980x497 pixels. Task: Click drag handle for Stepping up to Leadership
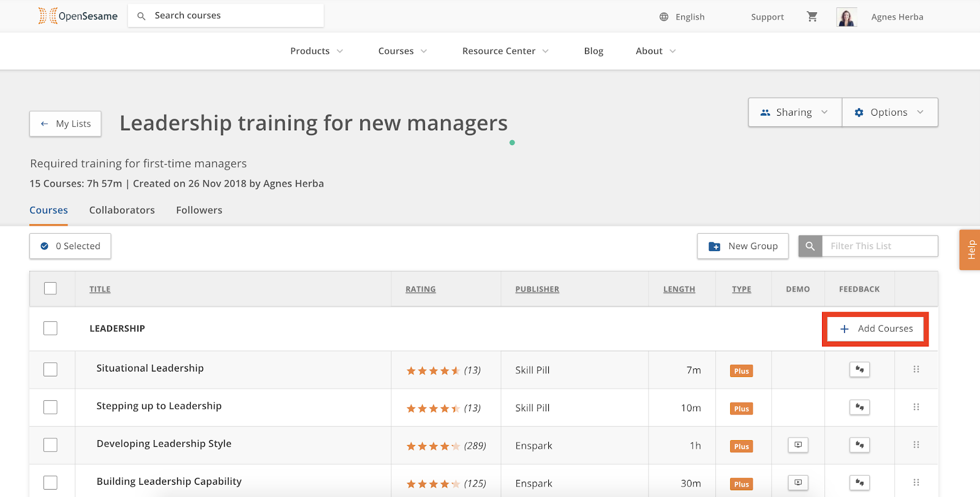[916, 407]
